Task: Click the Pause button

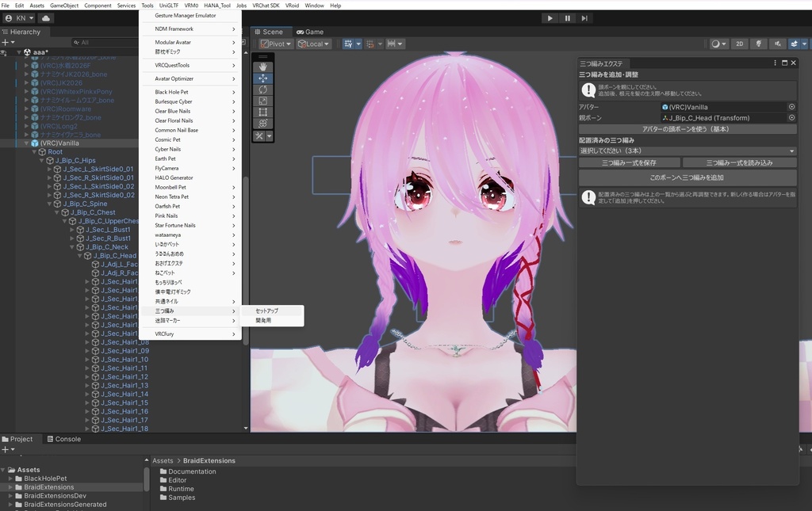Action: (567, 18)
